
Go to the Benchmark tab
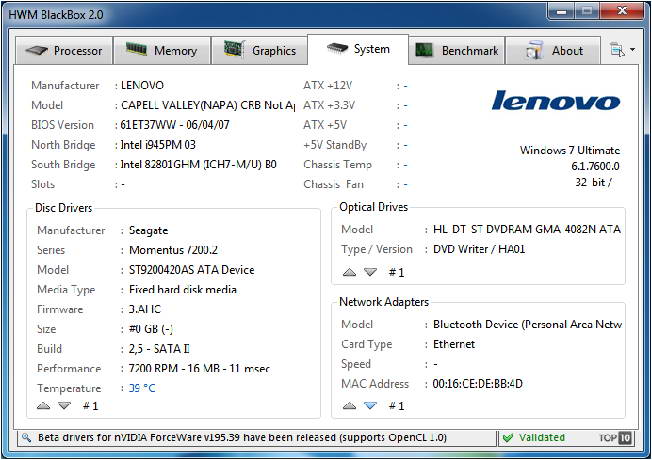(457, 50)
